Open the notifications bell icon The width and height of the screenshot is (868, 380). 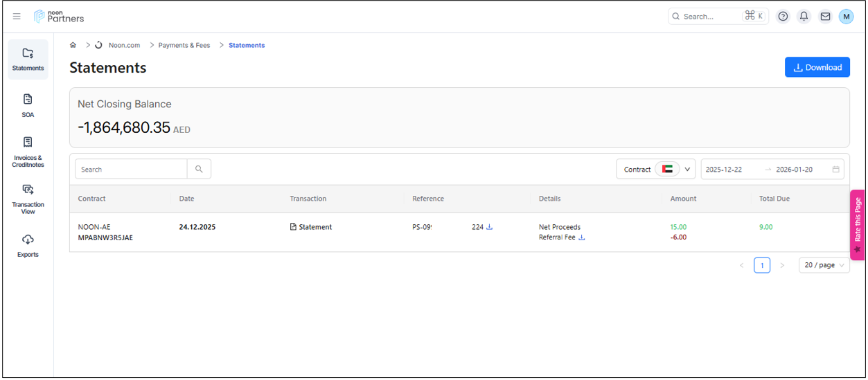(804, 17)
